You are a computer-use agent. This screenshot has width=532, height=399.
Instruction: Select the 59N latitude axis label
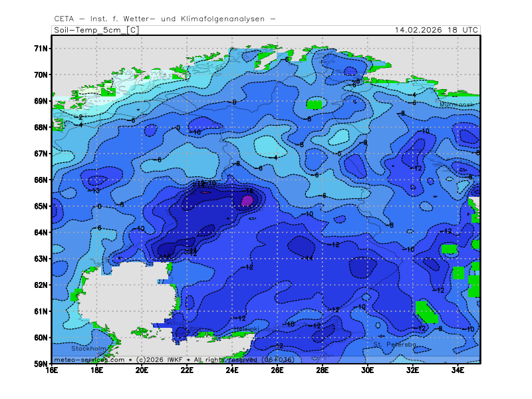[x=41, y=364]
